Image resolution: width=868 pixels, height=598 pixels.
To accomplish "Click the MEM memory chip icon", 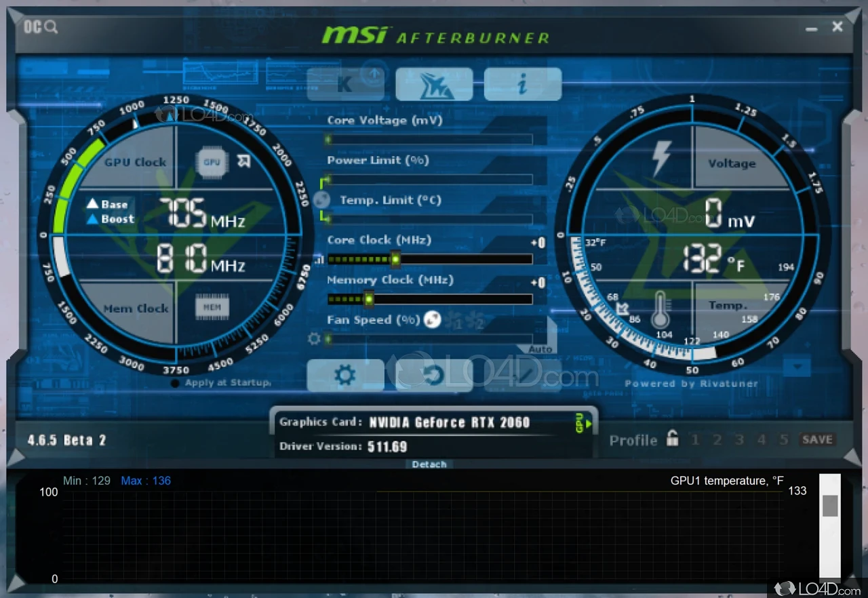I will tap(212, 307).
